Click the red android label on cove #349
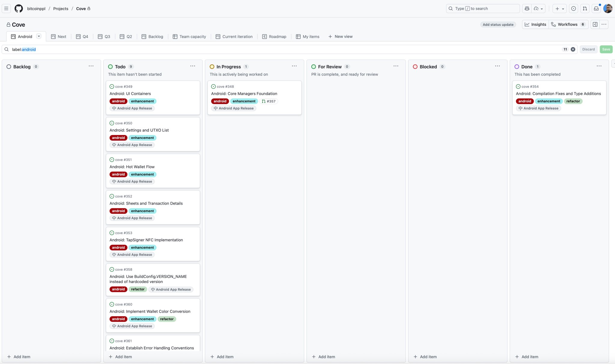Image resolution: width=615 pixels, height=364 pixels. click(118, 101)
